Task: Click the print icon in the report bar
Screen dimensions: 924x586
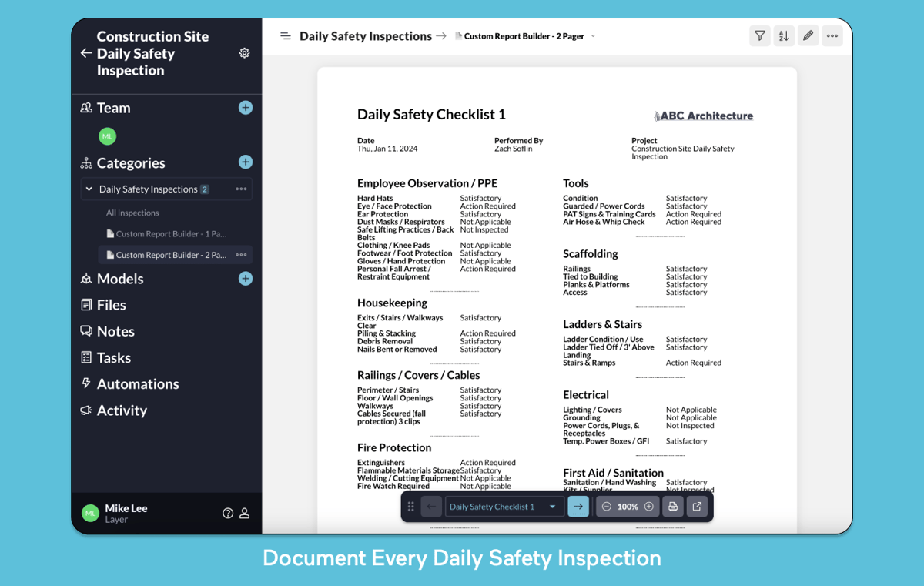Action: point(673,506)
